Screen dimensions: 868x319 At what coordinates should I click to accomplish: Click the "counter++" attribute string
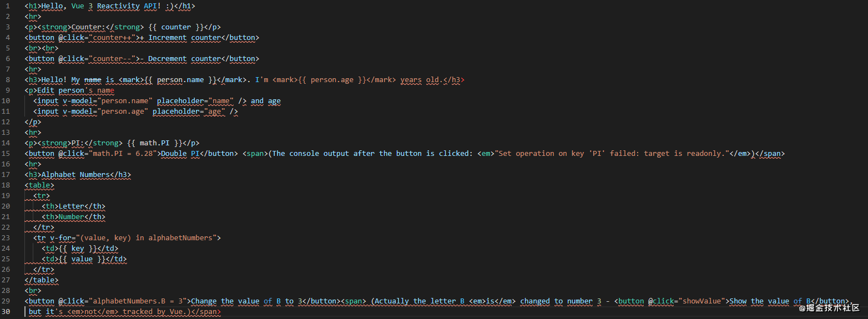pyautogui.click(x=112, y=38)
